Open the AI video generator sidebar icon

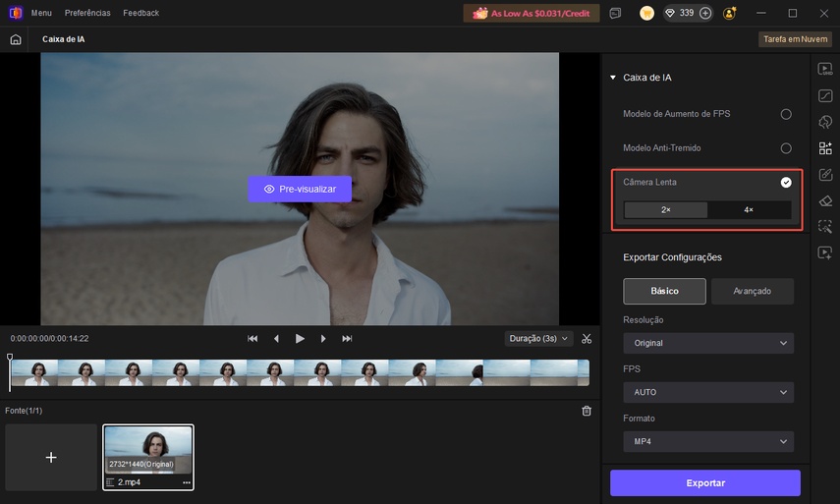click(825, 252)
